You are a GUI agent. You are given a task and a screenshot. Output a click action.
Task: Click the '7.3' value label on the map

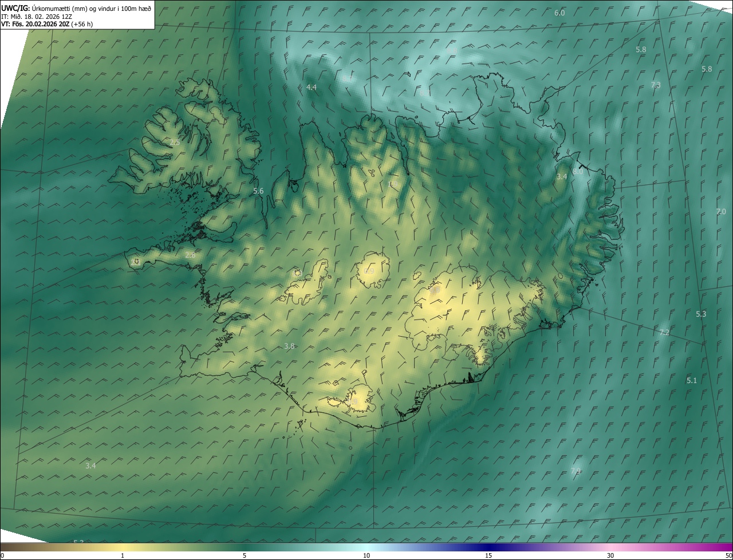(x=656, y=85)
